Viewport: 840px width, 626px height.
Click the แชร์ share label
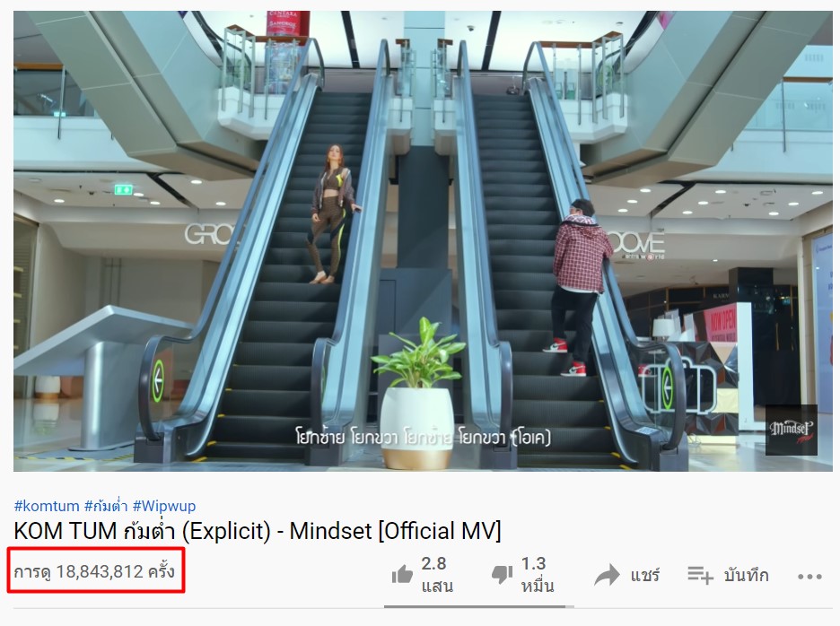tap(645, 576)
